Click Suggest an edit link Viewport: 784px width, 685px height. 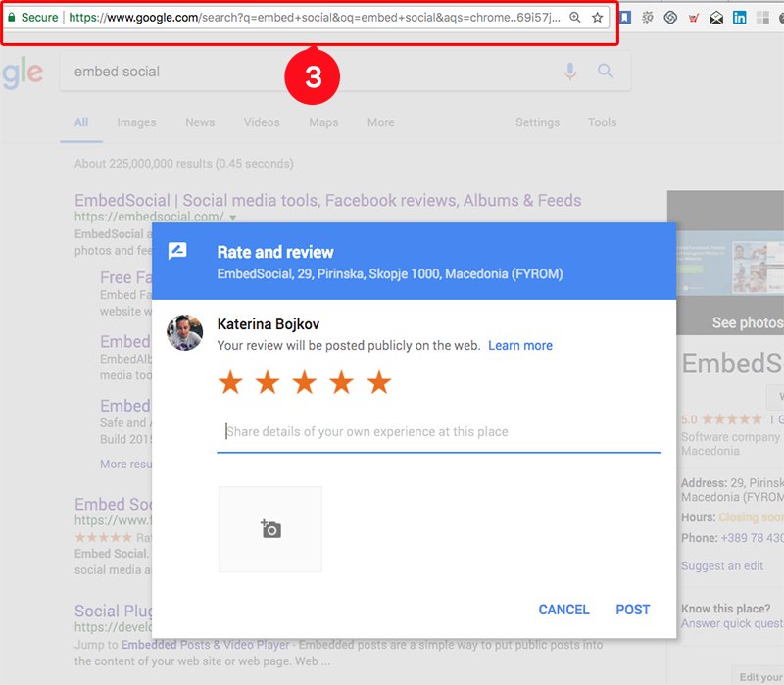[722, 566]
